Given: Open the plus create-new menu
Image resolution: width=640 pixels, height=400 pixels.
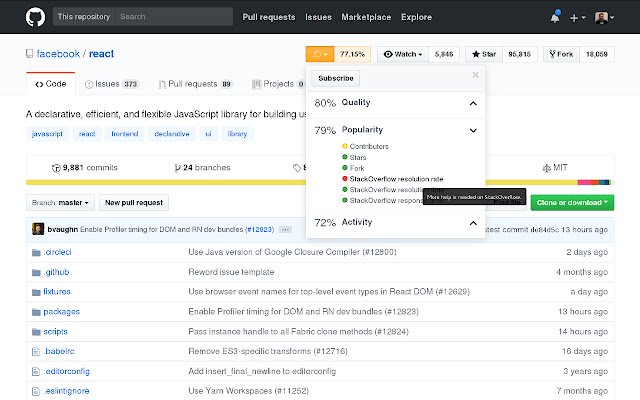Looking at the screenshot, I should point(577,18).
